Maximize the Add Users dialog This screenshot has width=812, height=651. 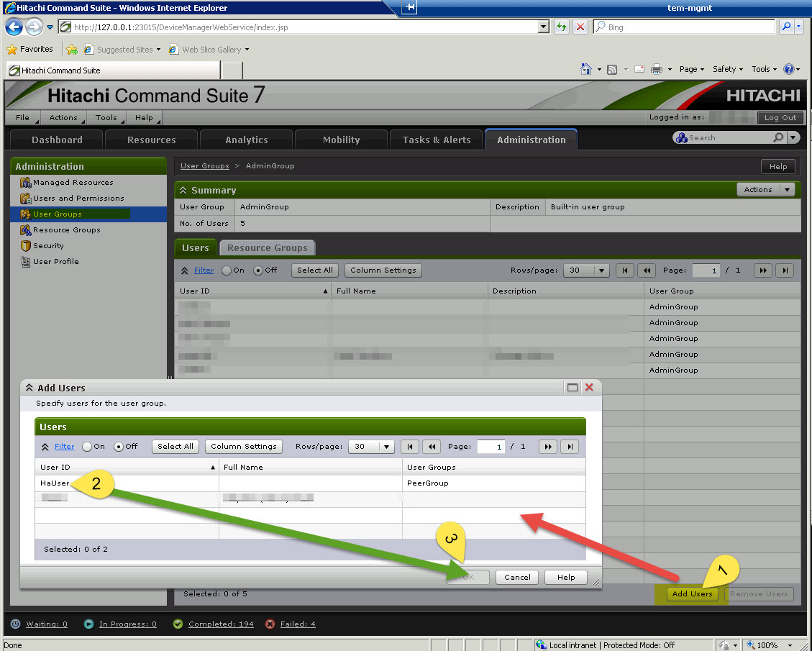coord(572,388)
